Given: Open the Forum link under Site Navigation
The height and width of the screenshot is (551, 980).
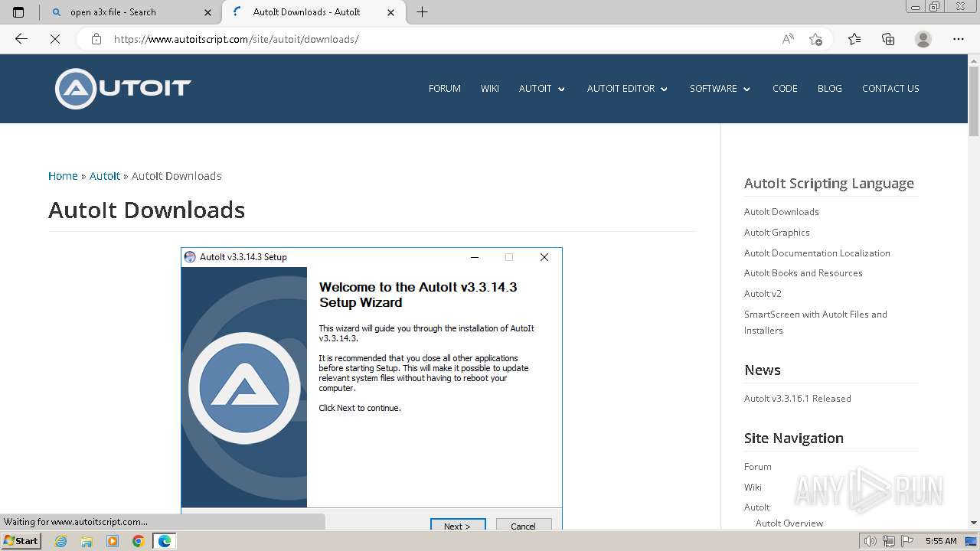Looking at the screenshot, I should point(758,467).
